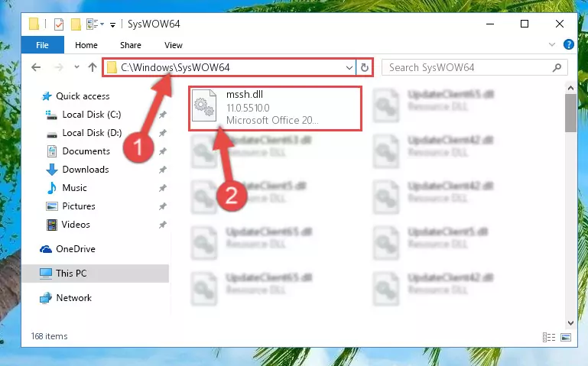Open Documents in the sidebar
Image resolution: width=588 pixels, height=366 pixels.
[79, 151]
